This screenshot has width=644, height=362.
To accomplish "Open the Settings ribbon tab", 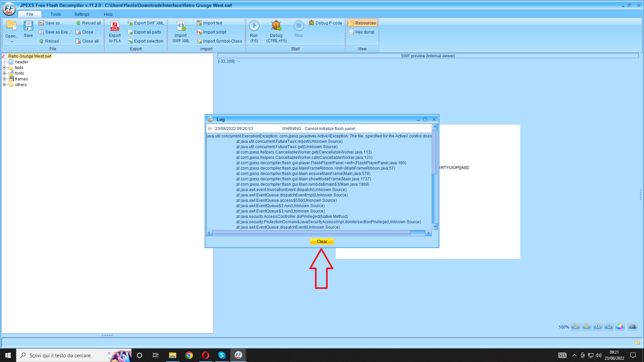I will tap(82, 14).
